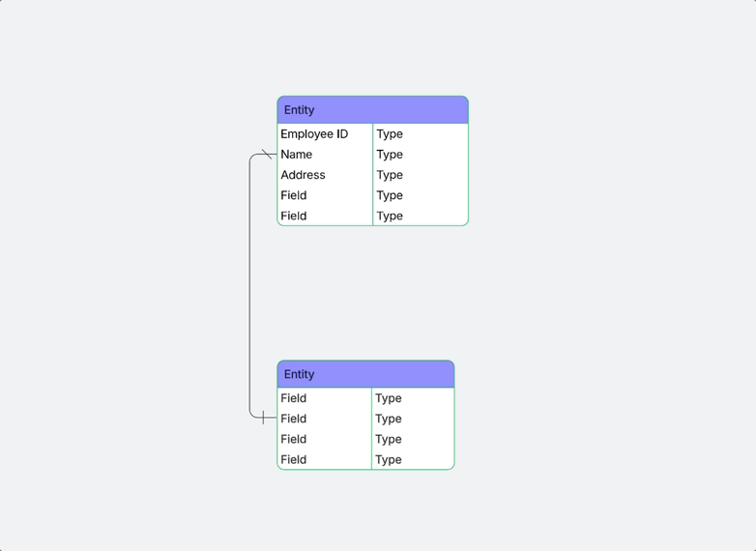Click the last Type cell in top entity
The image size is (756, 551).
(x=421, y=216)
